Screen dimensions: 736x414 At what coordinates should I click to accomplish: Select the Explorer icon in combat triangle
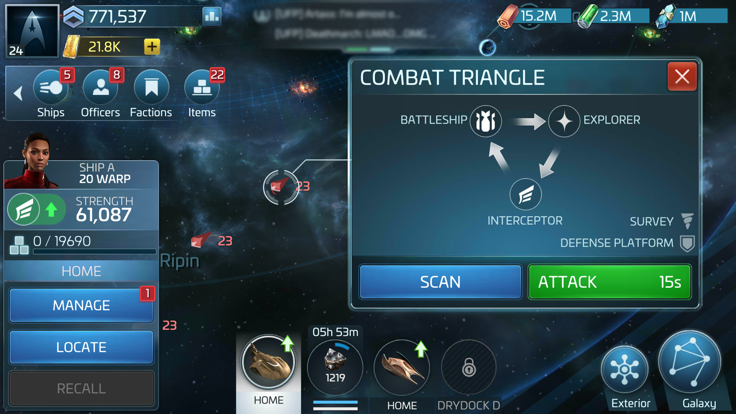pyautogui.click(x=564, y=121)
